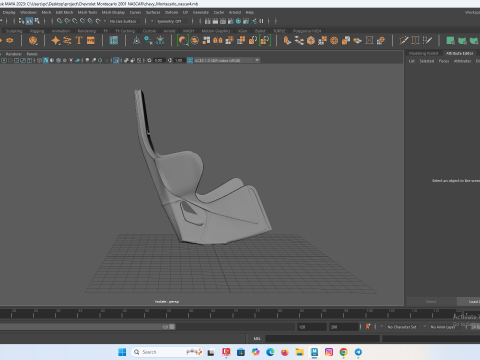Switch to the Motion Graphics shelf tab
The height and width of the screenshot is (360, 480).
click(216, 31)
